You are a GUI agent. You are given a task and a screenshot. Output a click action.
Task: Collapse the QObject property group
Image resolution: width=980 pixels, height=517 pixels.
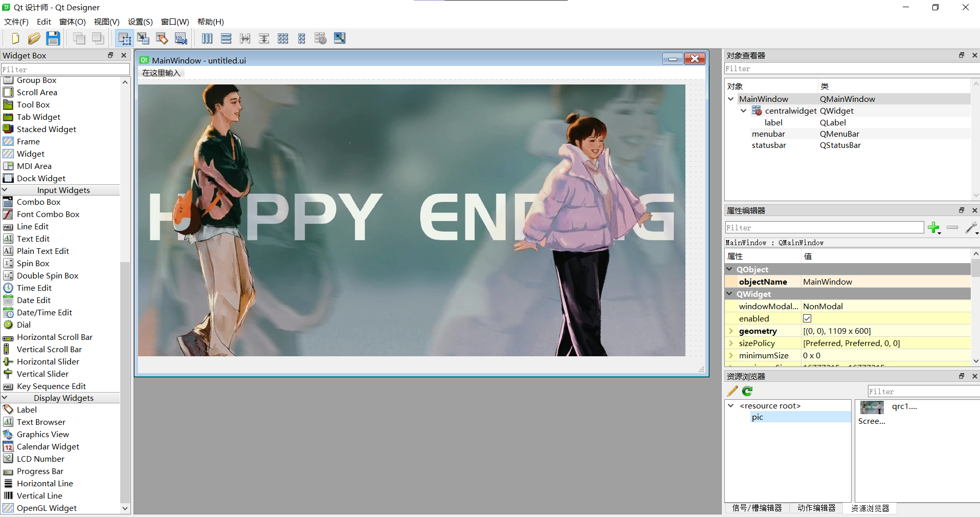click(729, 269)
